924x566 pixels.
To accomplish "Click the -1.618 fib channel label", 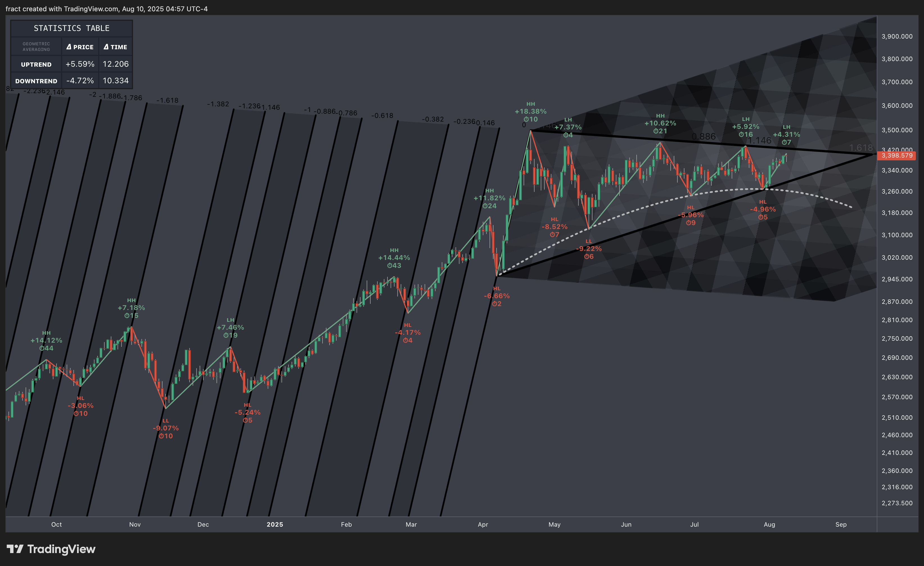I will tap(167, 100).
